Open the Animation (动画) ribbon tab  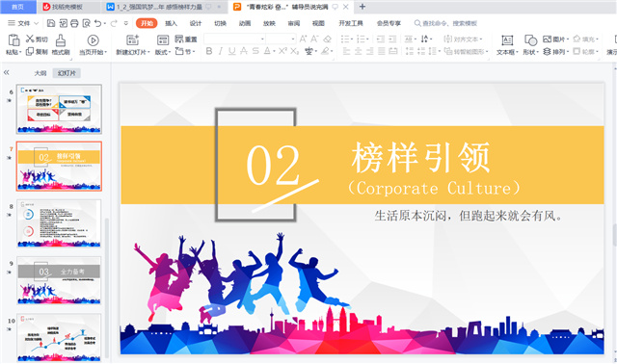click(245, 23)
